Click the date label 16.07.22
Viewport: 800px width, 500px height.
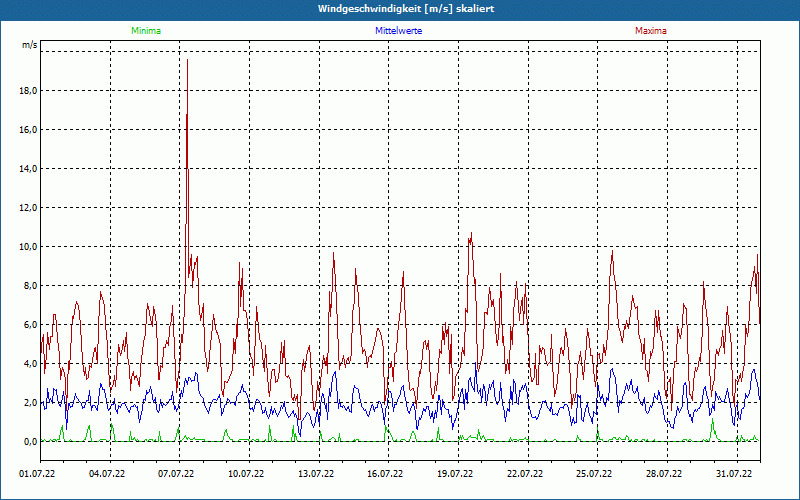(x=385, y=474)
